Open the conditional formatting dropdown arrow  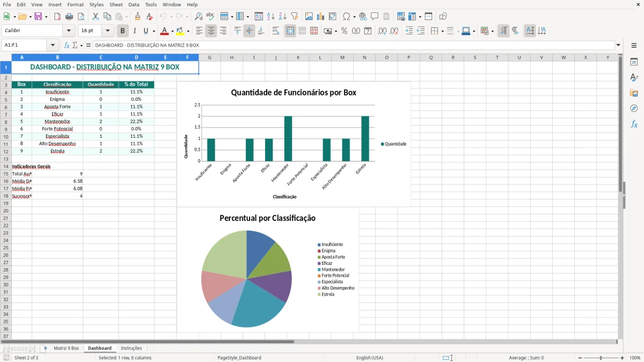(x=492, y=31)
